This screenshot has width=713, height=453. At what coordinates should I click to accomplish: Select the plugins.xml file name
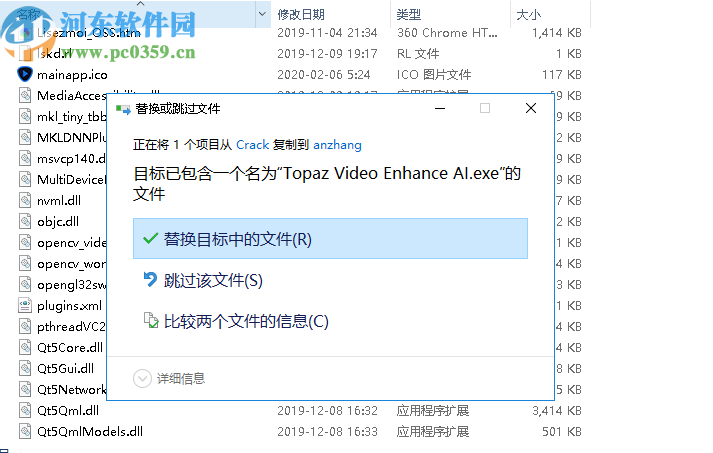click(x=70, y=306)
